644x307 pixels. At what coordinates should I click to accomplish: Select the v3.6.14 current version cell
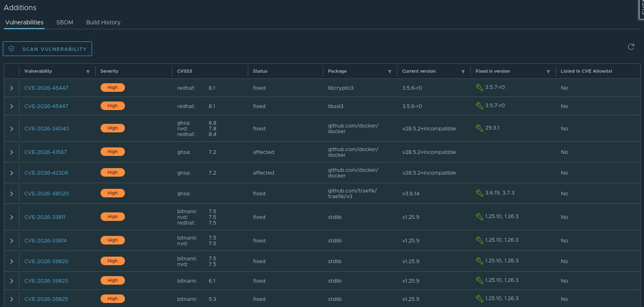coord(411,193)
